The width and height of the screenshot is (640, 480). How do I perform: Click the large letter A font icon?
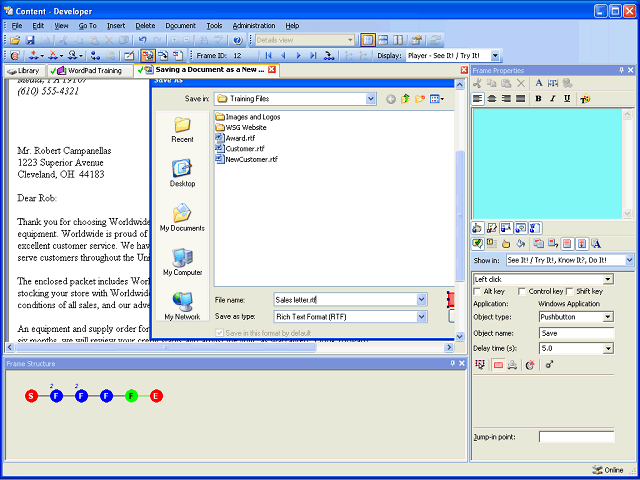click(x=539, y=83)
